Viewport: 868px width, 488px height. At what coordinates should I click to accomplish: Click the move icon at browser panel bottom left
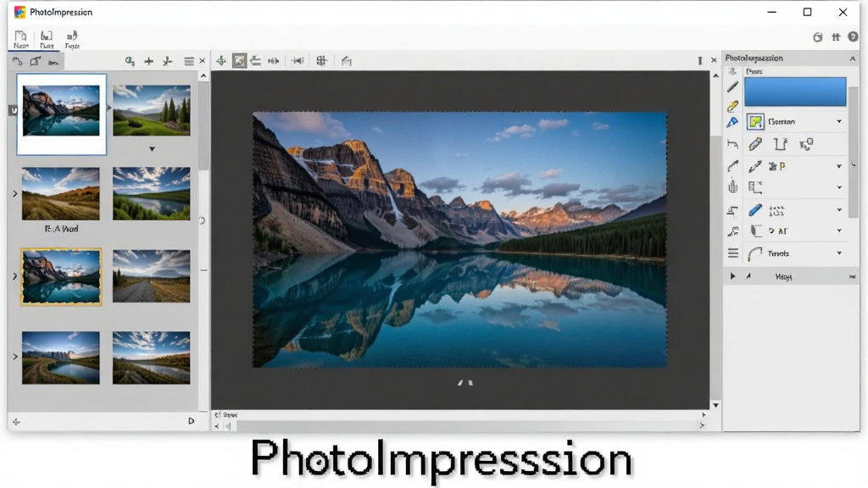point(17,422)
